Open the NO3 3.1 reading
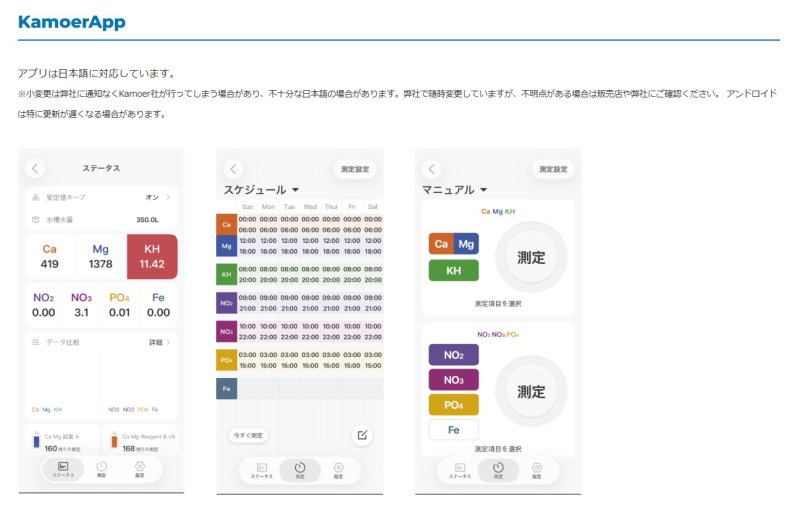Image resolution: width=800 pixels, height=505 pixels. 81,305
